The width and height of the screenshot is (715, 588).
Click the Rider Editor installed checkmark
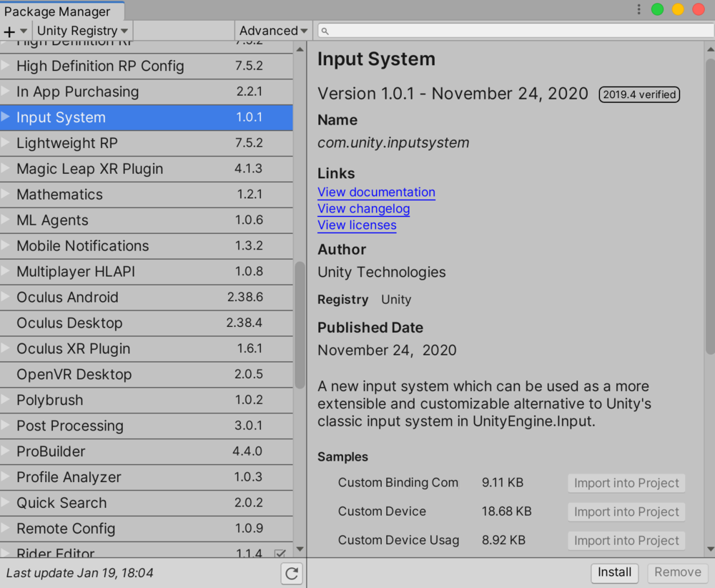click(280, 553)
